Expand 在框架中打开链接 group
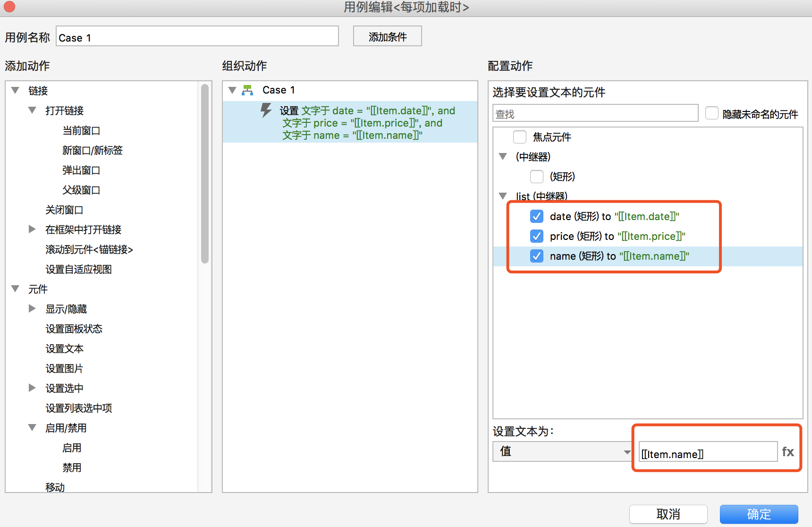812x527 pixels. pos(32,229)
